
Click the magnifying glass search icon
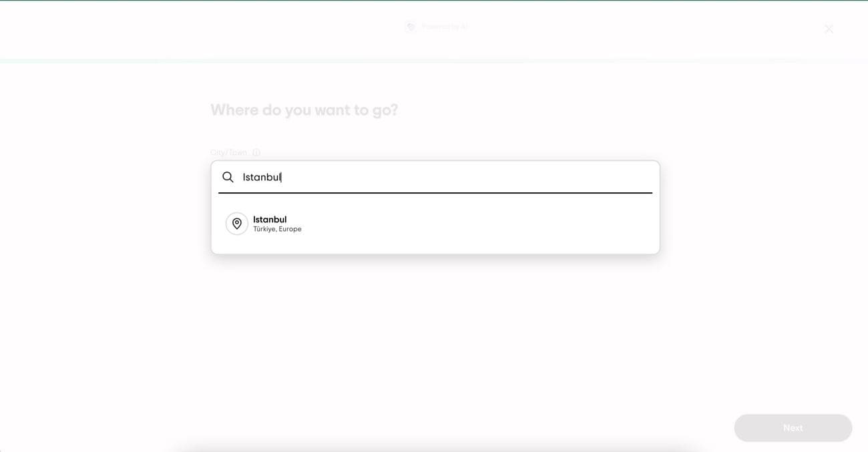tap(228, 177)
